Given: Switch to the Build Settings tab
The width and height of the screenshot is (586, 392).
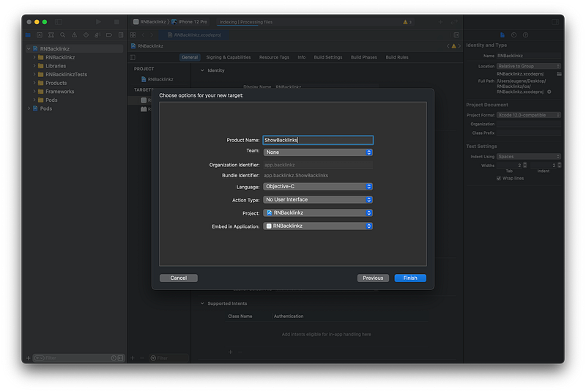Looking at the screenshot, I should pyautogui.click(x=328, y=57).
